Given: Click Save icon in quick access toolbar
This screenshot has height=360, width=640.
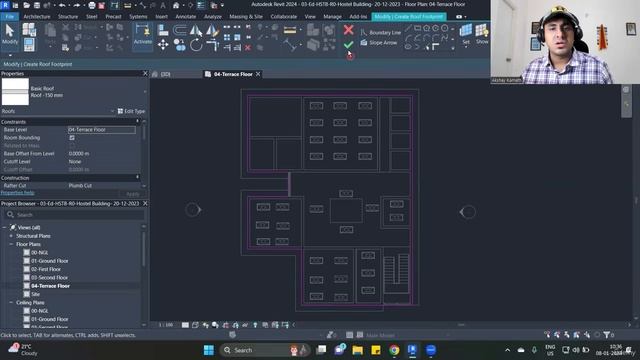Looking at the screenshot, I should 37,5.
